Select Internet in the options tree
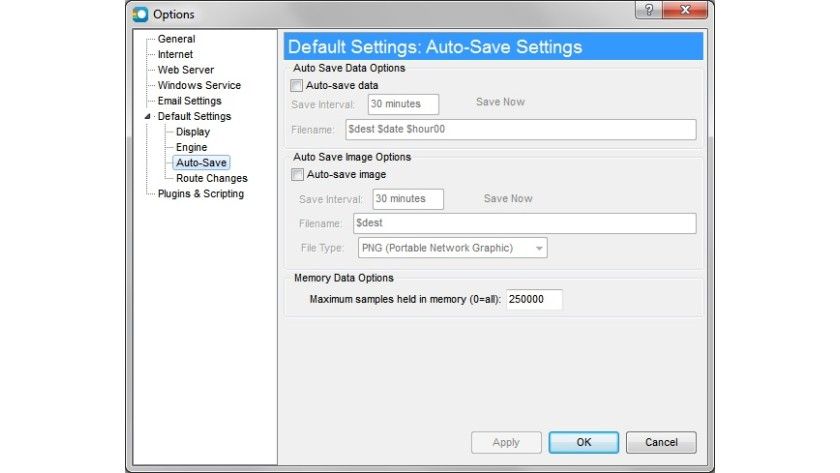The image size is (840, 473). click(175, 55)
